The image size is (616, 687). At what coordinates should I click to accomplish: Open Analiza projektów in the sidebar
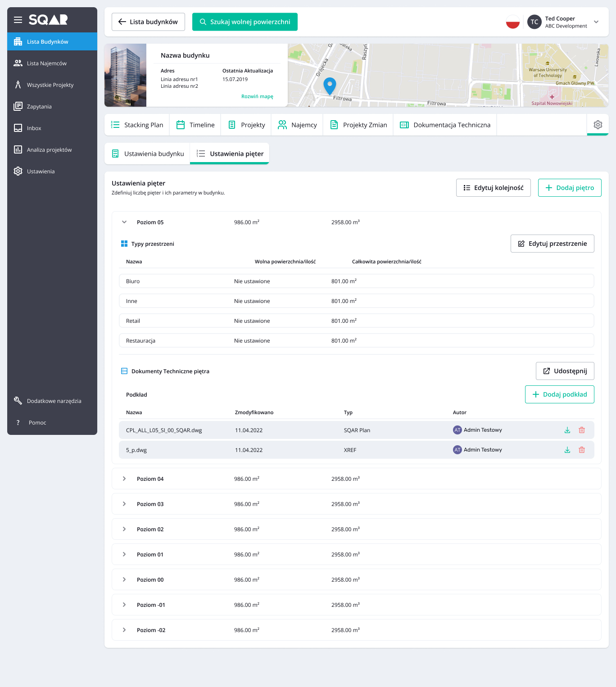click(x=49, y=150)
